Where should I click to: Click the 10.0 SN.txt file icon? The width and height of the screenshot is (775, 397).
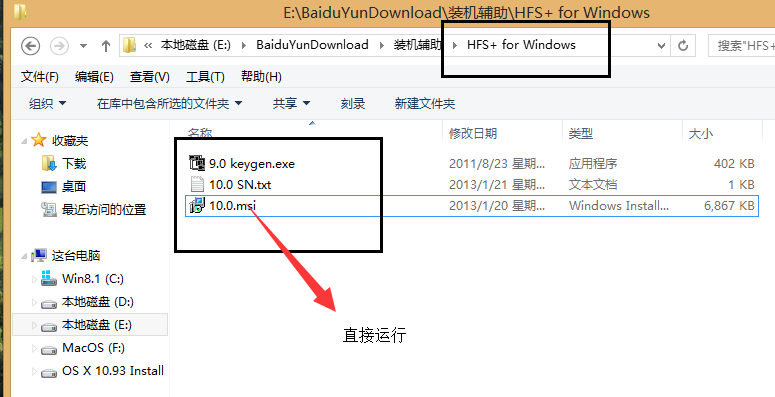(x=197, y=184)
